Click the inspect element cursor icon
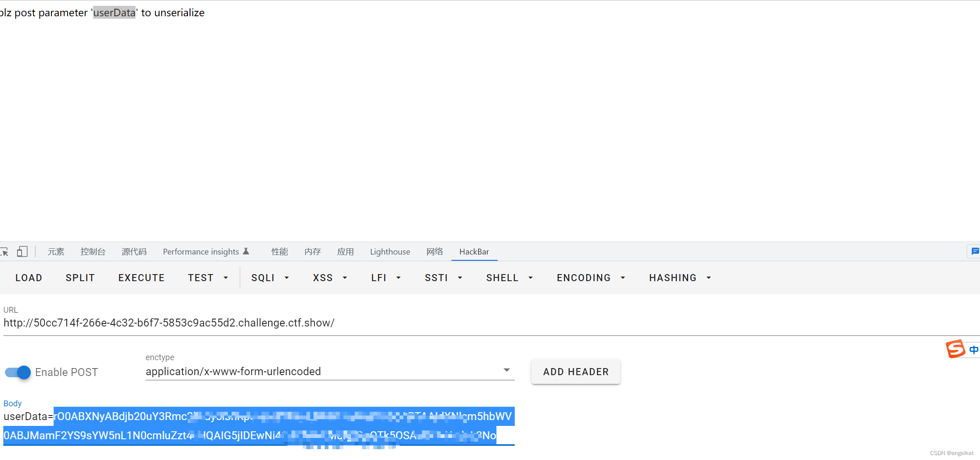The height and width of the screenshot is (460, 980). [4, 252]
